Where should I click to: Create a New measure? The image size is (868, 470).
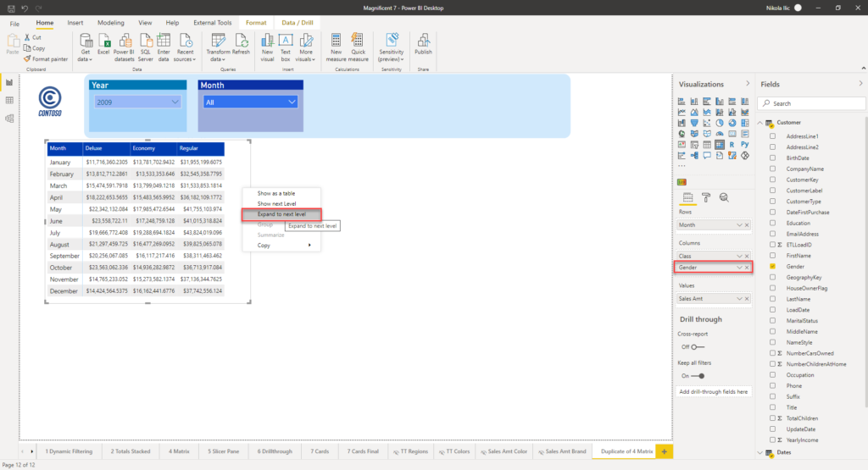pyautogui.click(x=336, y=47)
